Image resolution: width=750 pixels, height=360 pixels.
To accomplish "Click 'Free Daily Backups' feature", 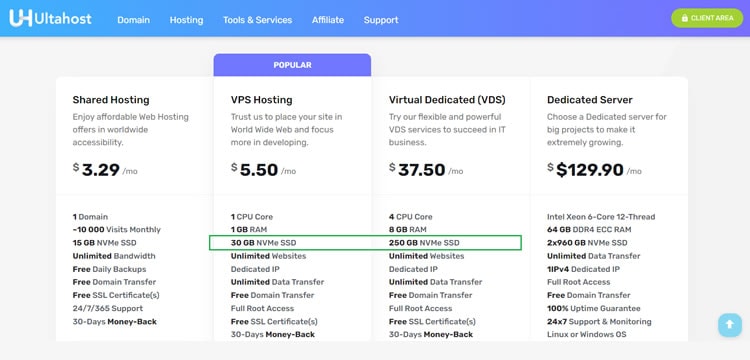I will 110,269.
